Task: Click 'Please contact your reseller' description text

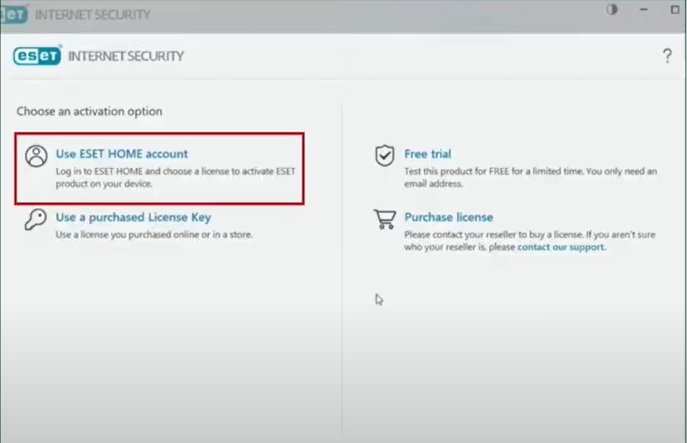Action: (x=530, y=241)
